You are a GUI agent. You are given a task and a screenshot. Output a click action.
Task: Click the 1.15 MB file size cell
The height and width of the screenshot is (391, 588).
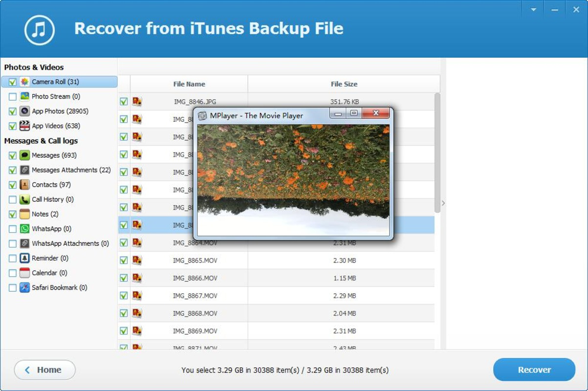coord(345,278)
